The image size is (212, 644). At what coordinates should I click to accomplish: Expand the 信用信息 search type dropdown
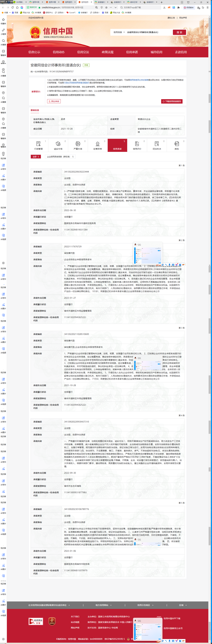[x=119, y=32]
